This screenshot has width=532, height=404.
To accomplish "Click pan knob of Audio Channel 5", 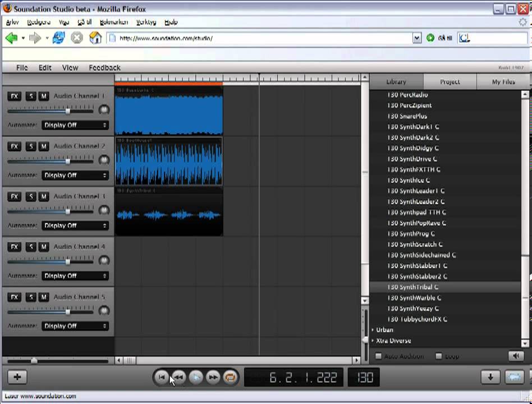I will pyautogui.click(x=104, y=310).
